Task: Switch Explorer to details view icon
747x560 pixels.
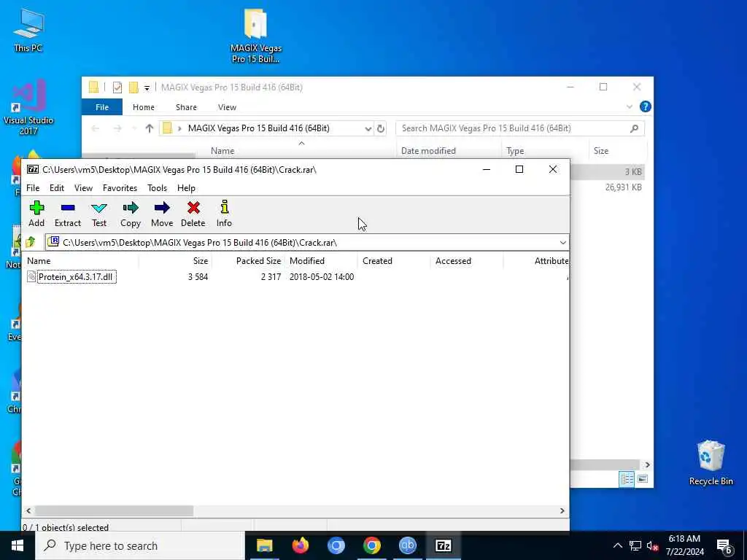Action: coord(627,479)
